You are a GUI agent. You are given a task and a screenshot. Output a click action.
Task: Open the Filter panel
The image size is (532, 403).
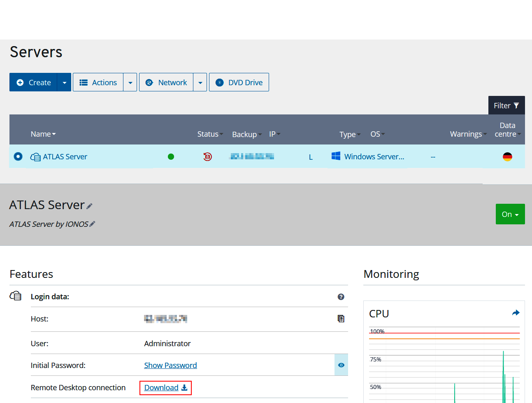pyautogui.click(x=506, y=105)
